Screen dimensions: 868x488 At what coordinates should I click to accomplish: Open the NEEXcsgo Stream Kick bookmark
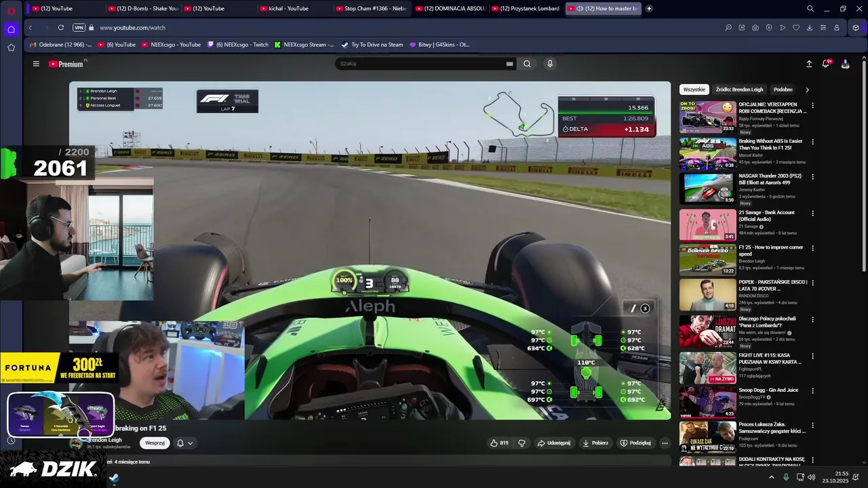(x=304, y=45)
